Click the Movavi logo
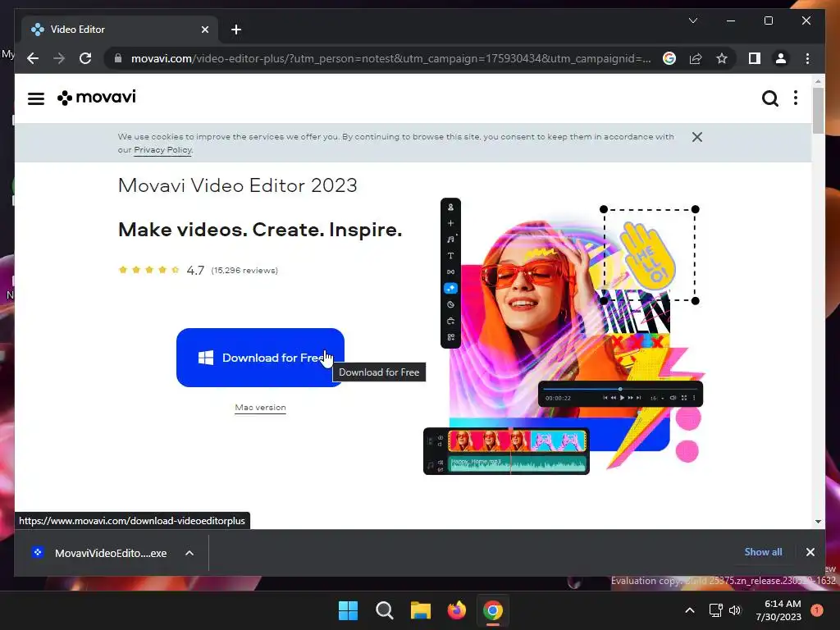Image resolution: width=840 pixels, height=630 pixels. tap(97, 98)
